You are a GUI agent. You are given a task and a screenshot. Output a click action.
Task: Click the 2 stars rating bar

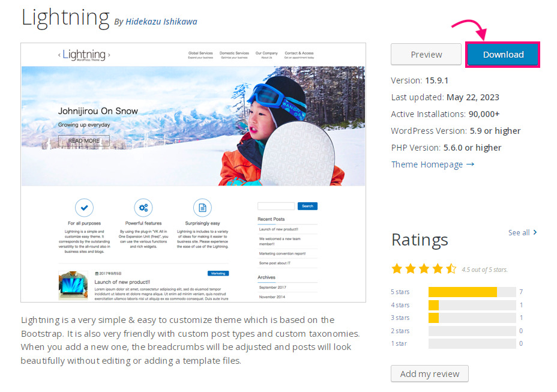pyautogui.click(x=472, y=331)
